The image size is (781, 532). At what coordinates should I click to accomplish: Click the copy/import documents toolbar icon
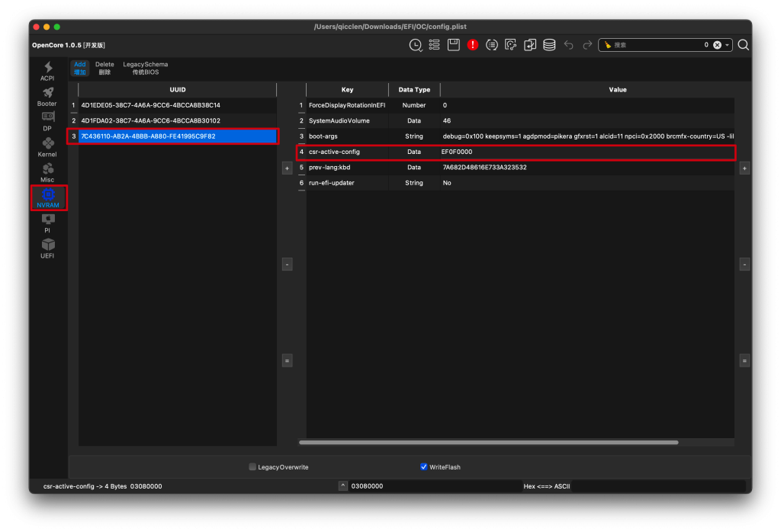530,45
